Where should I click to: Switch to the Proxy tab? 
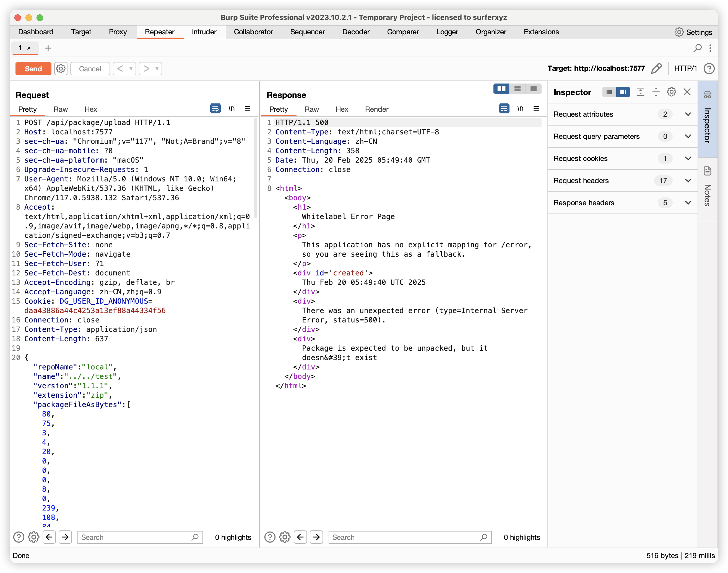click(x=118, y=32)
